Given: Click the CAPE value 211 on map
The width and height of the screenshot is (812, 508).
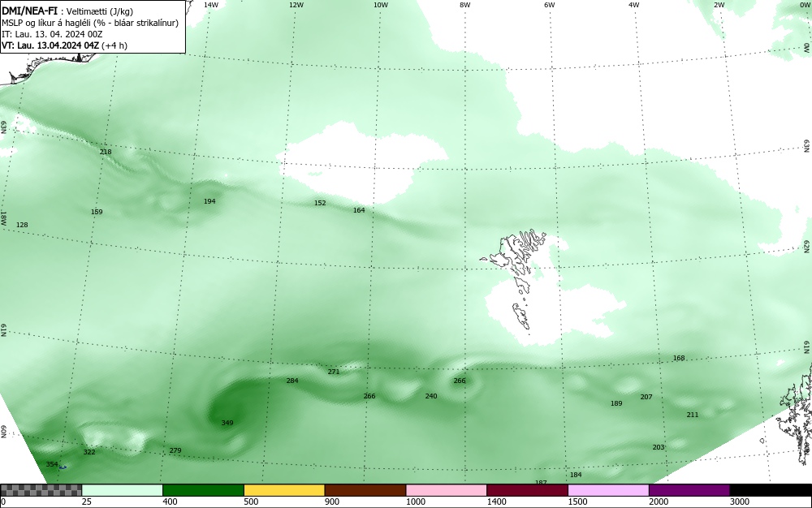Looking at the screenshot, I should pyautogui.click(x=693, y=415).
